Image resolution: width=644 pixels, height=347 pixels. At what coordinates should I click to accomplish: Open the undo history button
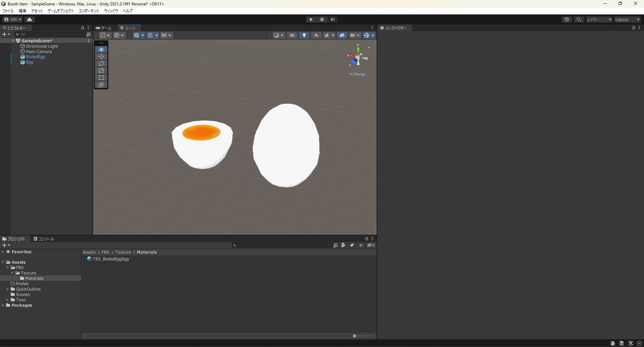point(567,20)
